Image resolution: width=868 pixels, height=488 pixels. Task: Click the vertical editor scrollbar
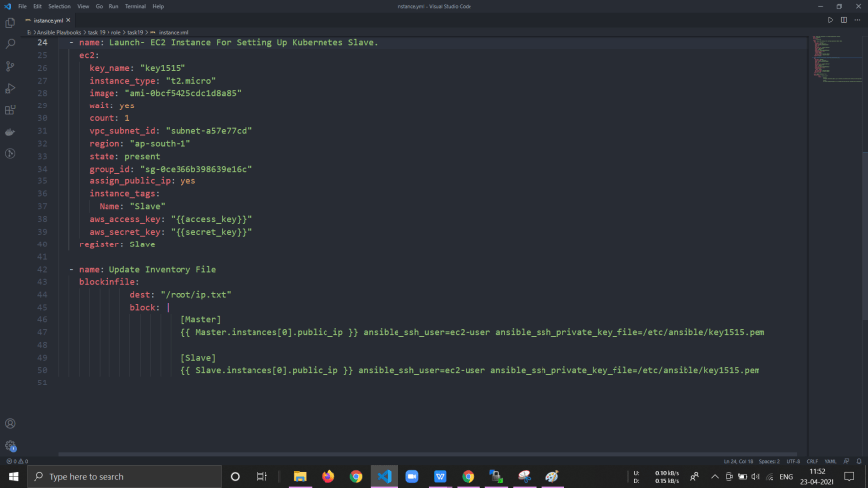pyautogui.click(x=865, y=236)
